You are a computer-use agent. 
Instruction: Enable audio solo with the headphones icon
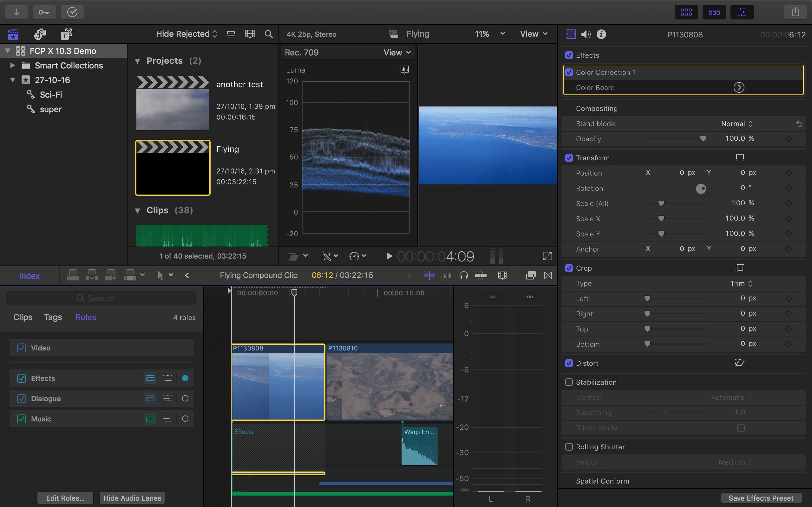pyautogui.click(x=464, y=275)
